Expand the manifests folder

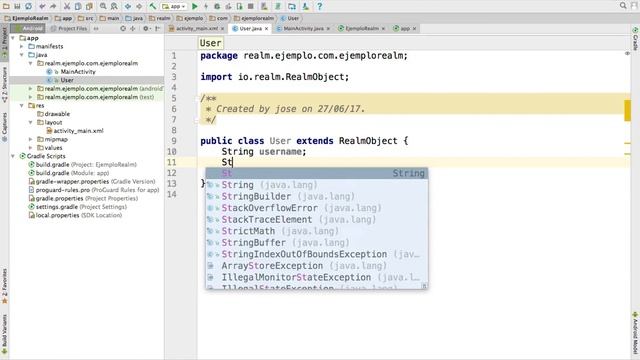coord(22,47)
